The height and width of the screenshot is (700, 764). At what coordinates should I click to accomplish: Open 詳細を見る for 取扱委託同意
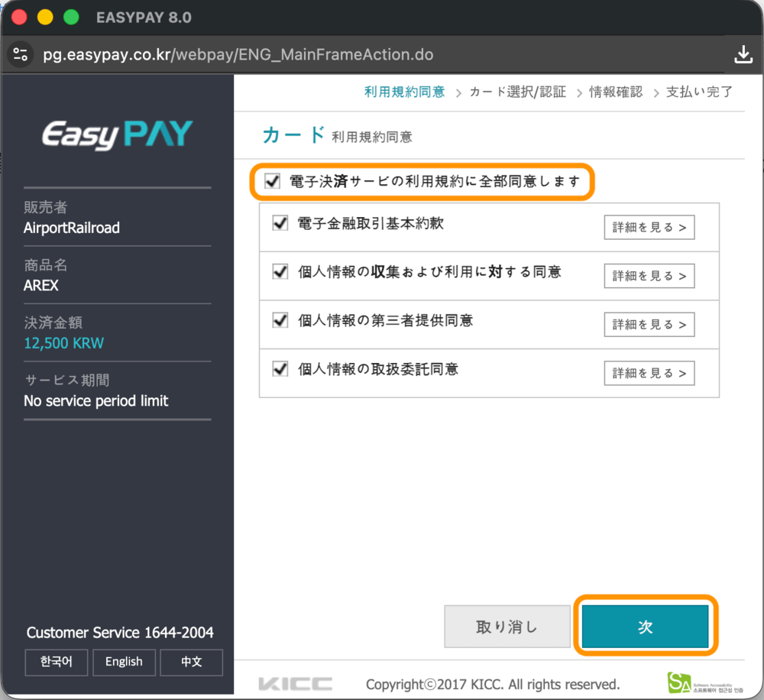(649, 374)
